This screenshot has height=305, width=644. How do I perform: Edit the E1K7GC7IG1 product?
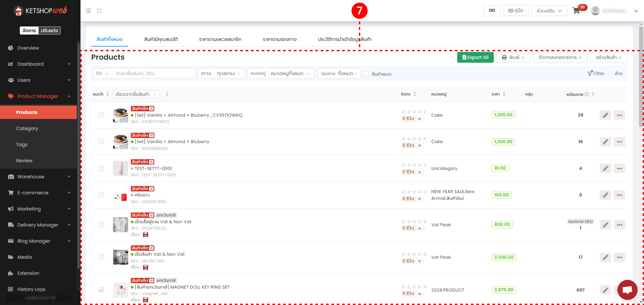605,257
